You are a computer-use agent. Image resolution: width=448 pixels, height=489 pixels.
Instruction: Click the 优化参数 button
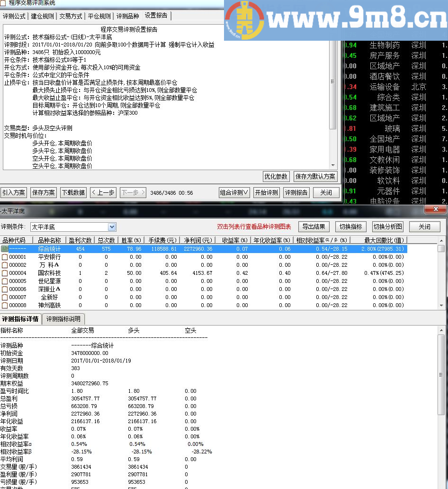tap(276, 177)
